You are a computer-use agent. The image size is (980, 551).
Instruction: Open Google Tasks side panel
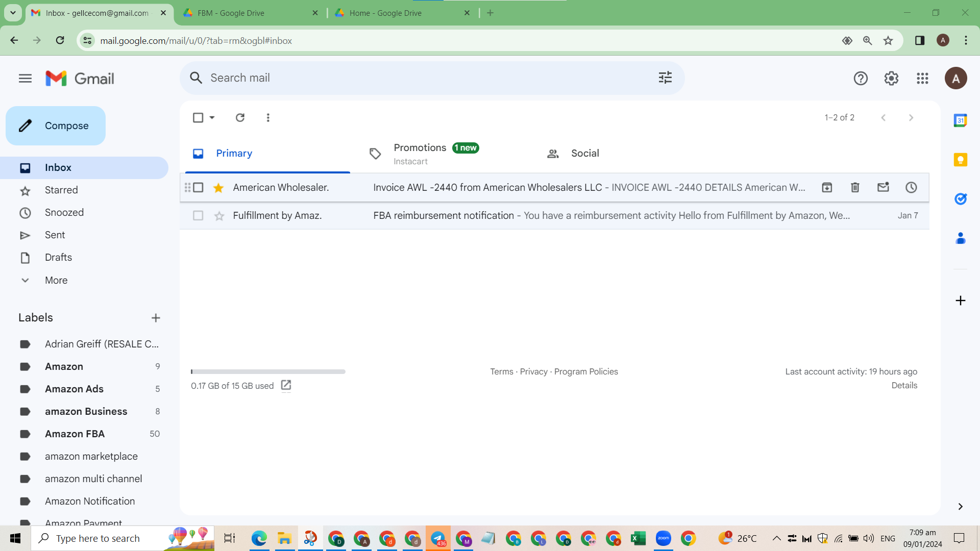960,199
